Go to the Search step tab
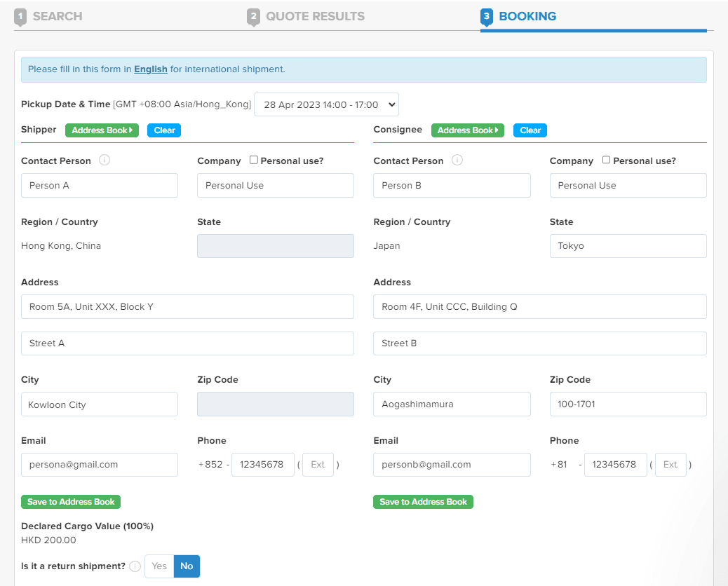 (58, 16)
